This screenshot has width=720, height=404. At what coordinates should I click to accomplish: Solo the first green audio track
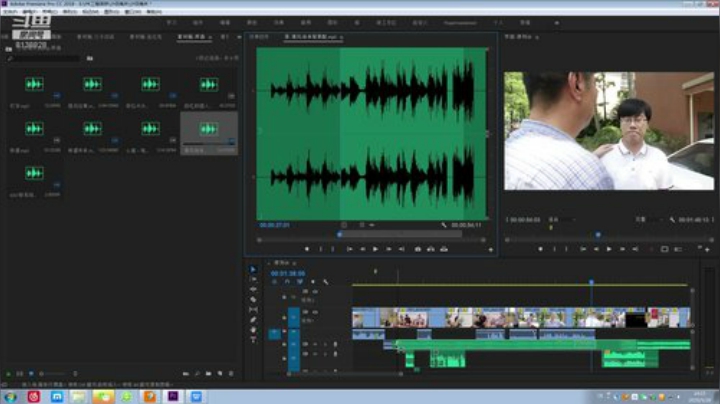325,344
